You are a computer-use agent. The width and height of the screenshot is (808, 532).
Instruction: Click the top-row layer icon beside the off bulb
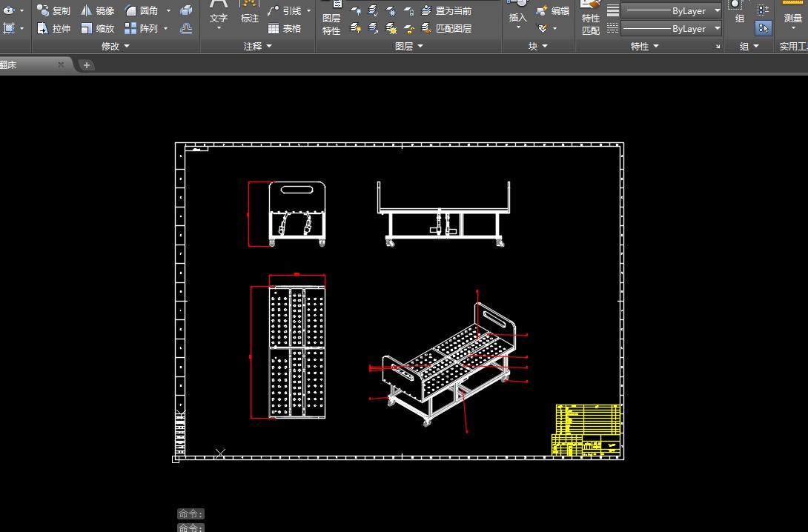point(373,10)
